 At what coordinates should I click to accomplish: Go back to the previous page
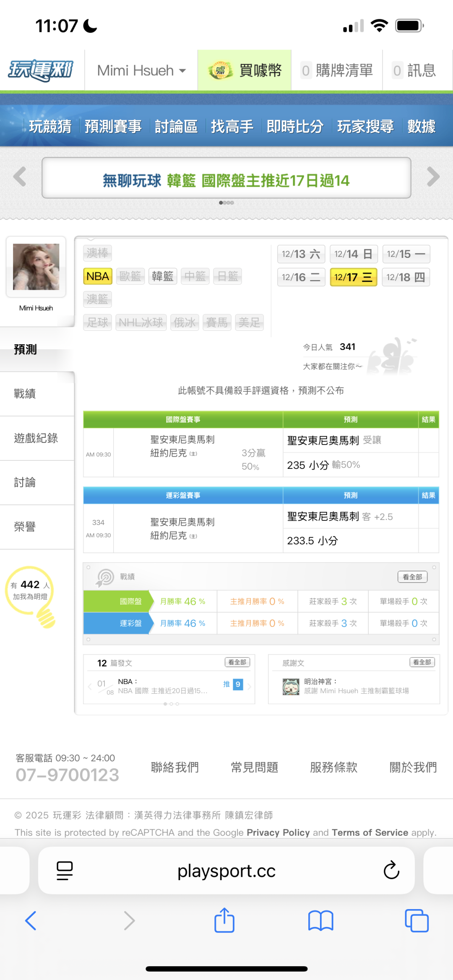coord(31,920)
